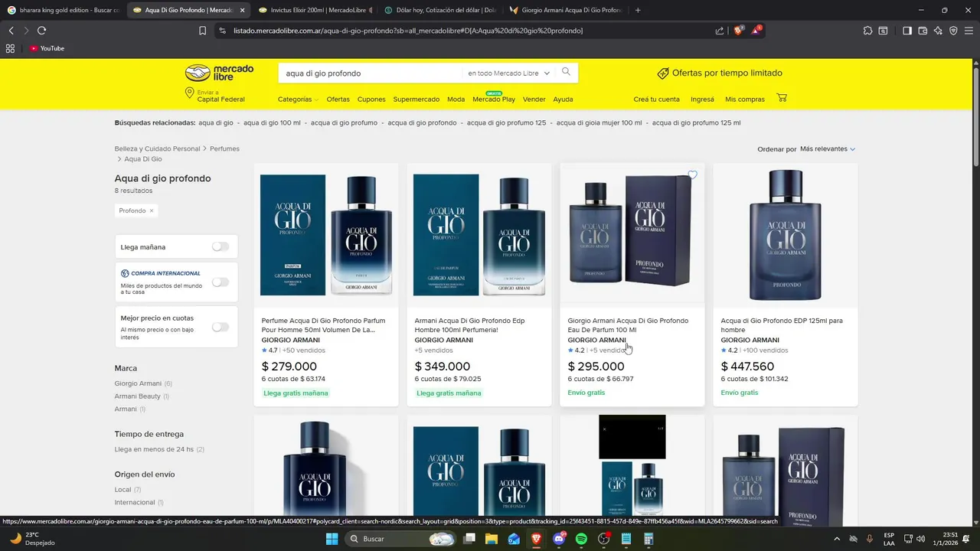Open the Moda menu item
The height and width of the screenshot is (551, 980).
point(456,99)
